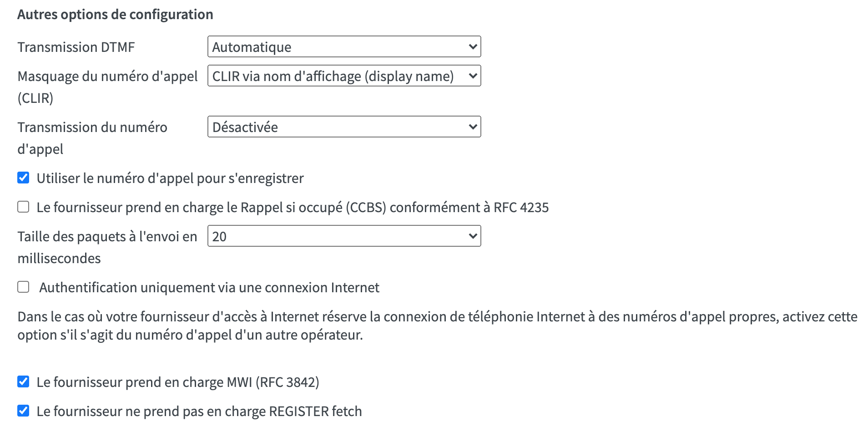Image resolution: width=868 pixels, height=427 pixels.
Task: Click the 'conformément à RFC 4235' label text
Action: pyautogui.click(x=469, y=208)
